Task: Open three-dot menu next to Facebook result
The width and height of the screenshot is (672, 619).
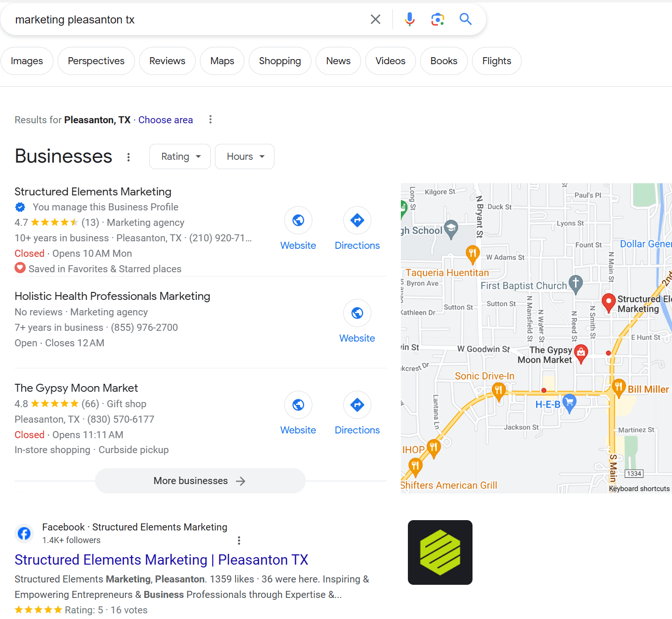Action: point(239,540)
